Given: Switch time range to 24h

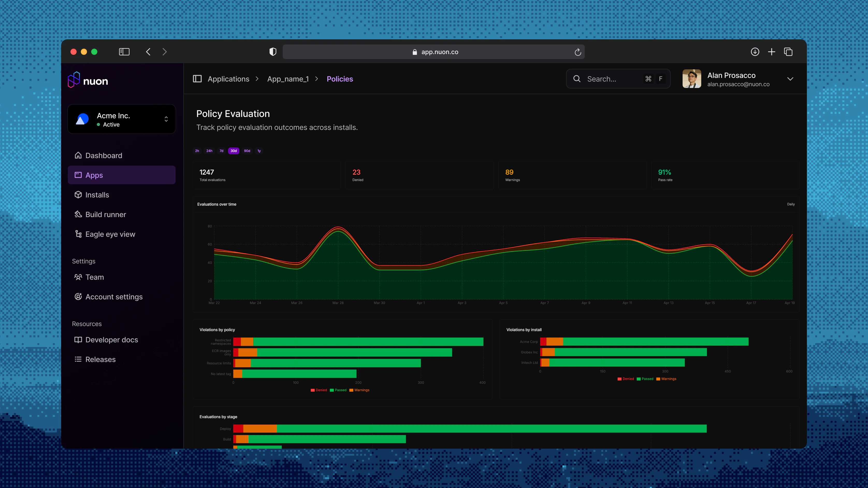Looking at the screenshot, I should pos(209,151).
